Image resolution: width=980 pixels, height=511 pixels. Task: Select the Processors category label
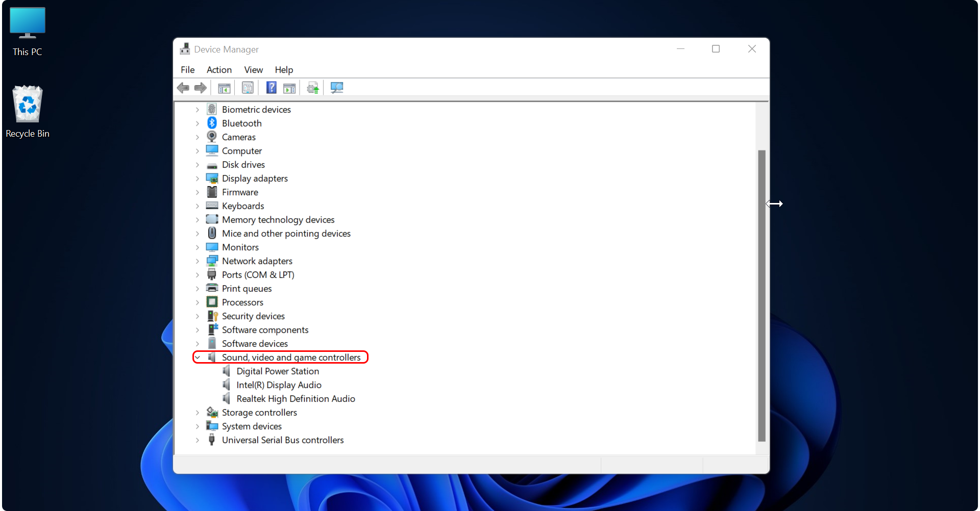(x=242, y=302)
